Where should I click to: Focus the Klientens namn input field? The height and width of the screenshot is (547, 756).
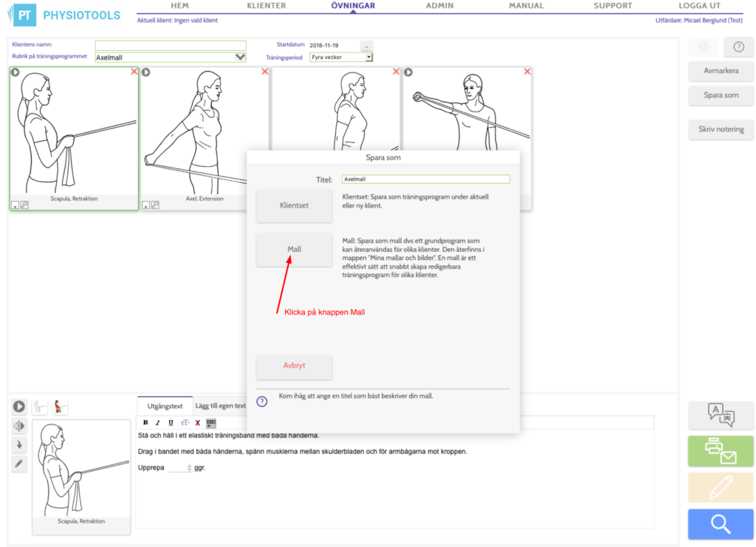(x=171, y=45)
